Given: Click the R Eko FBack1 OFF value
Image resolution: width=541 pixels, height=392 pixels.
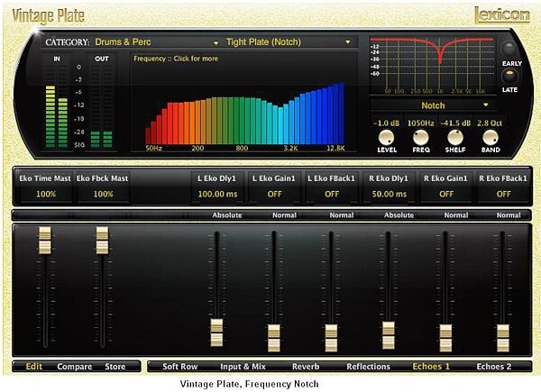Looking at the screenshot, I should [x=504, y=194].
